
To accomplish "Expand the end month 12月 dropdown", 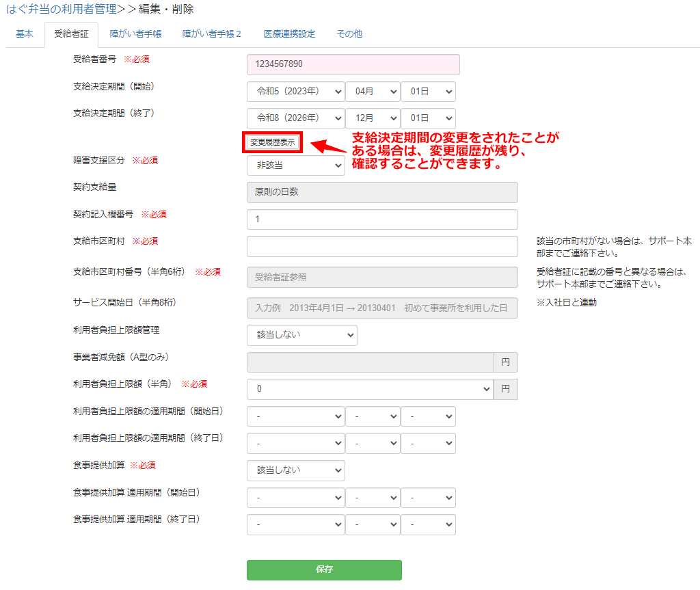I will tap(373, 118).
